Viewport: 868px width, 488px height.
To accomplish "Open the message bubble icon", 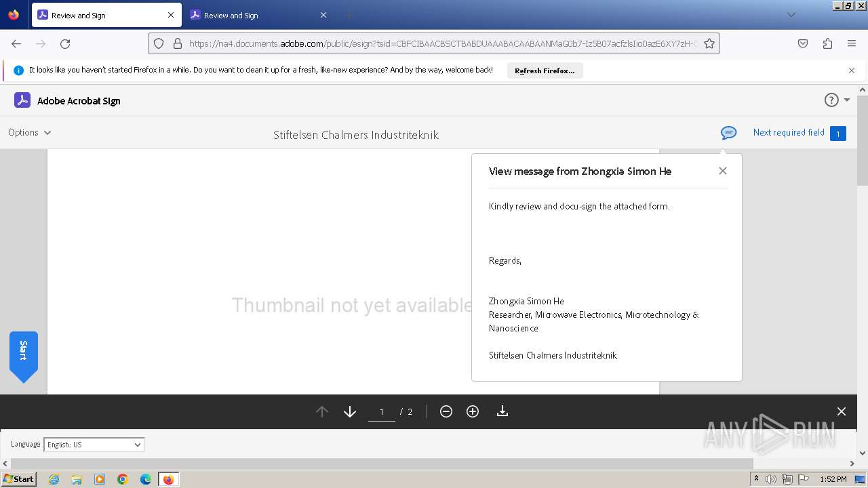I will tap(728, 133).
